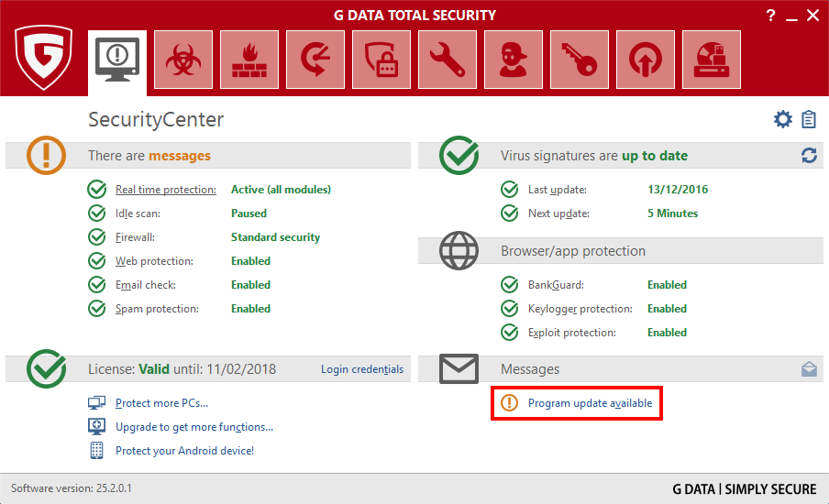Click the Paused idle scan value
Viewport: 829px width, 504px height.
pyautogui.click(x=249, y=214)
